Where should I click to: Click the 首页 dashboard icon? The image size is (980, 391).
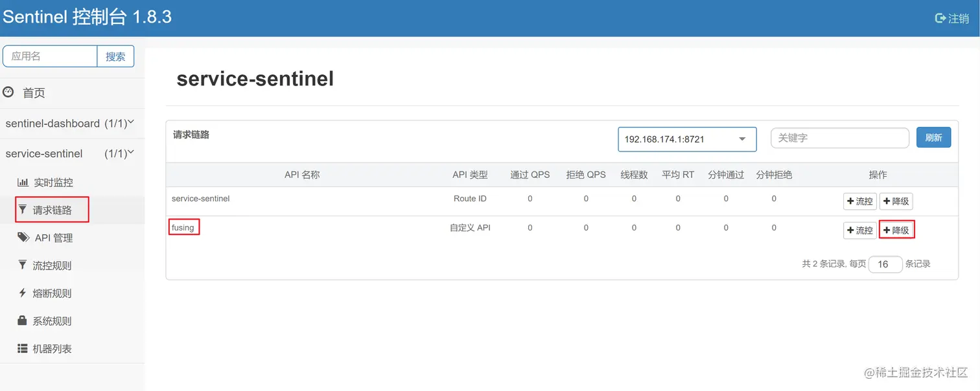[x=8, y=92]
